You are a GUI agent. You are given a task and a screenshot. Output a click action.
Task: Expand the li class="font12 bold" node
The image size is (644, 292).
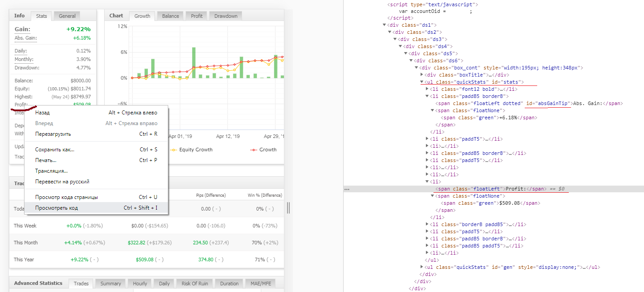[427, 89]
